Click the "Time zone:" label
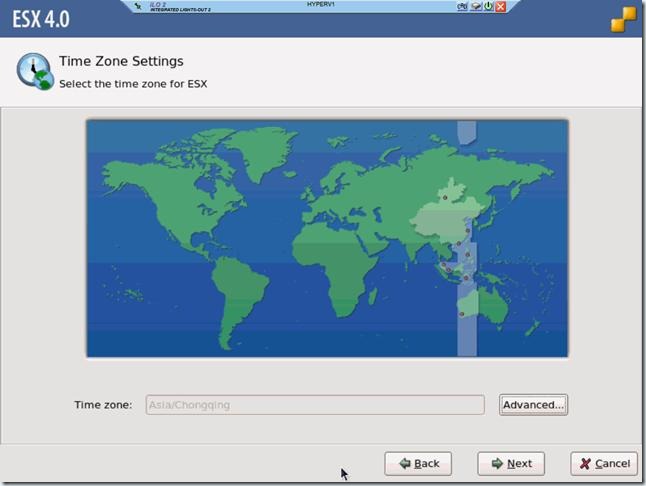Image resolution: width=646 pixels, height=486 pixels. point(103,404)
